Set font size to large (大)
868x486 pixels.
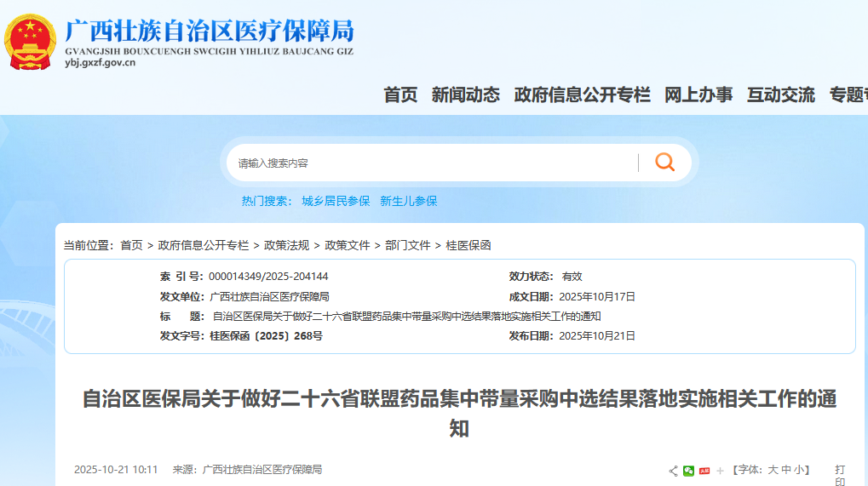773,470
